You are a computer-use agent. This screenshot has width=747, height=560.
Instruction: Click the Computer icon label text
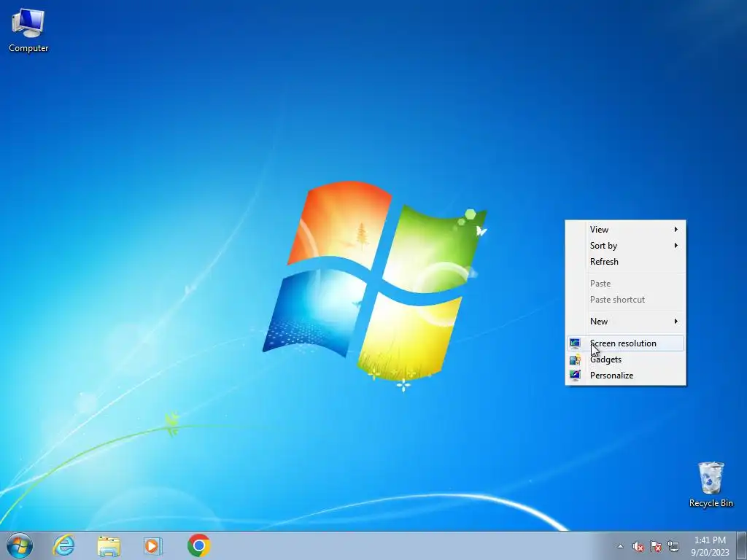click(x=28, y=48)
